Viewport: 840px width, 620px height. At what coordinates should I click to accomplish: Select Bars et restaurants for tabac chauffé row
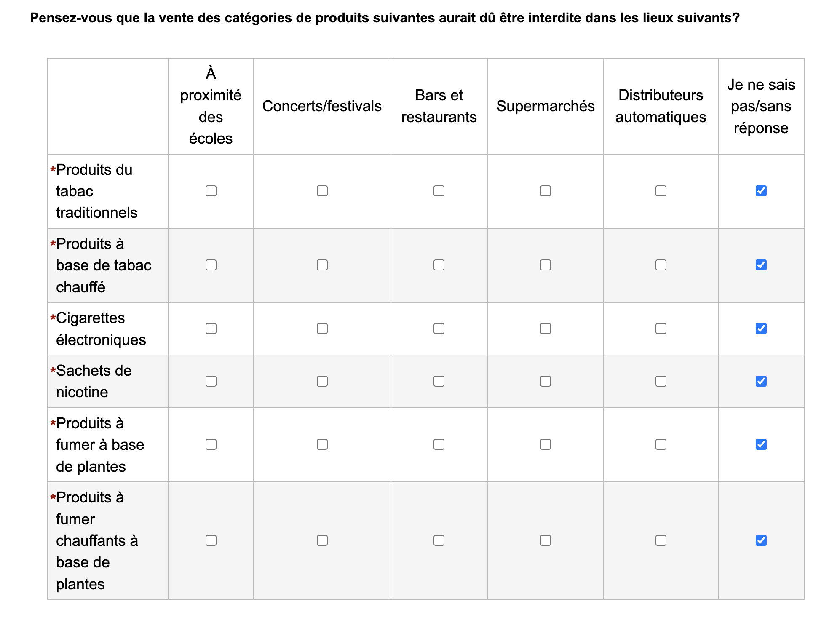pyautogui.click(x=439, y=265)
